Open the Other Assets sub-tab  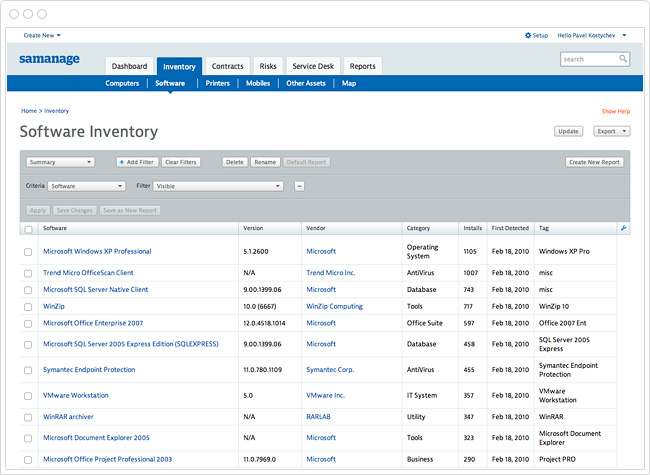coord(306,83)
